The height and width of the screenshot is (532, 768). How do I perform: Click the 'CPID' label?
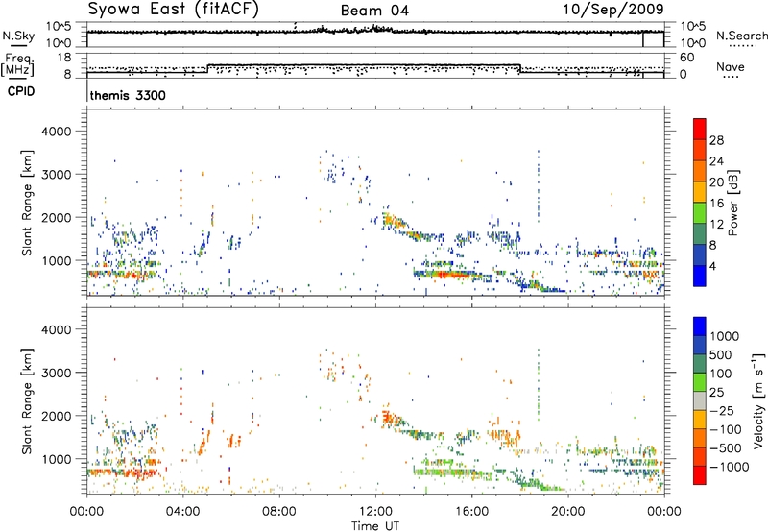pyautogui.click(x=21, y=91)
